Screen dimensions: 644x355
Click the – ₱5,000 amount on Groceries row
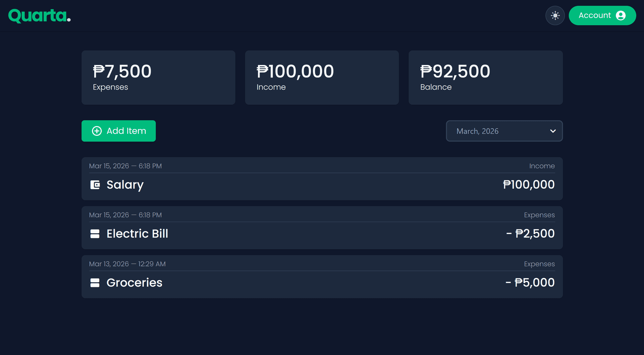point(530,283)
